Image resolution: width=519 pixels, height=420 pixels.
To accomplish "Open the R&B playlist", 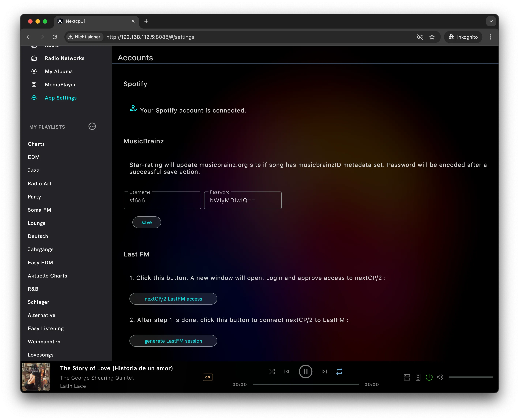I will click(33, 289).
